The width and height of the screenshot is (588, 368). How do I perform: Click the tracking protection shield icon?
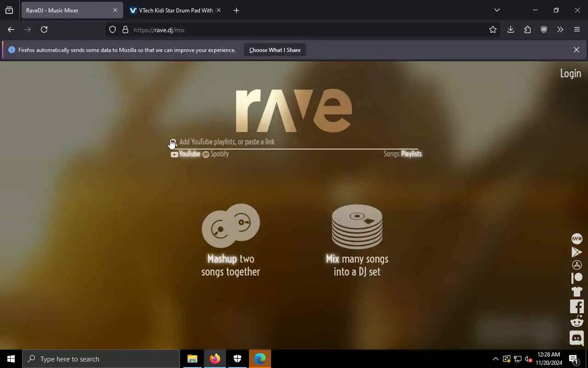[113, 29]
